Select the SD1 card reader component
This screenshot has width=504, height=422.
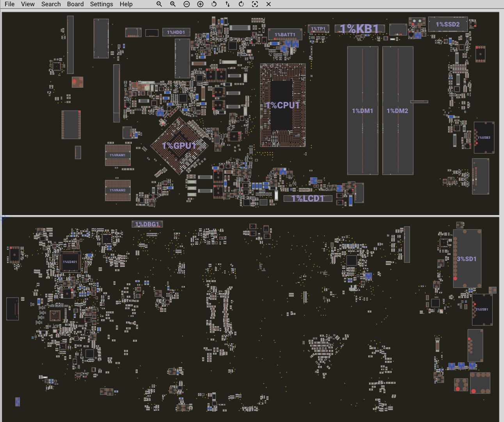point(467,259)
